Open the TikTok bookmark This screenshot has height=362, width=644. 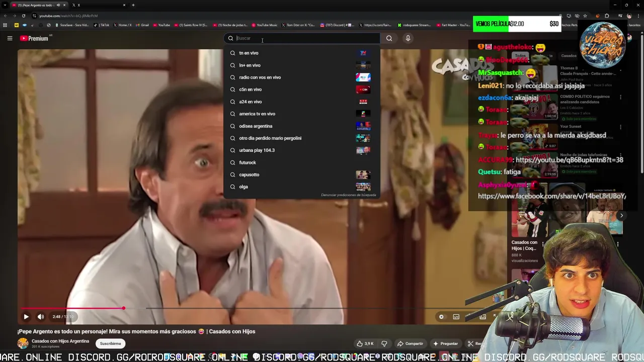102,25
